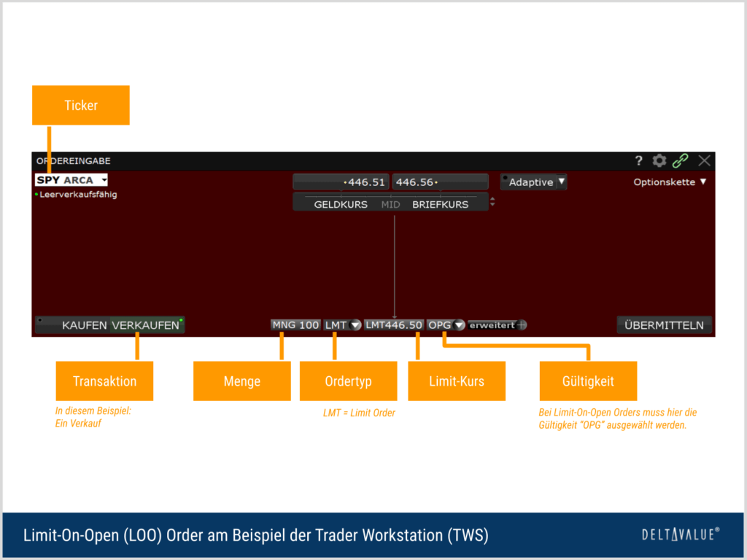Screen dimensions: 747x560
Task: Click the price wand up/down stepper
Action: 492,201
